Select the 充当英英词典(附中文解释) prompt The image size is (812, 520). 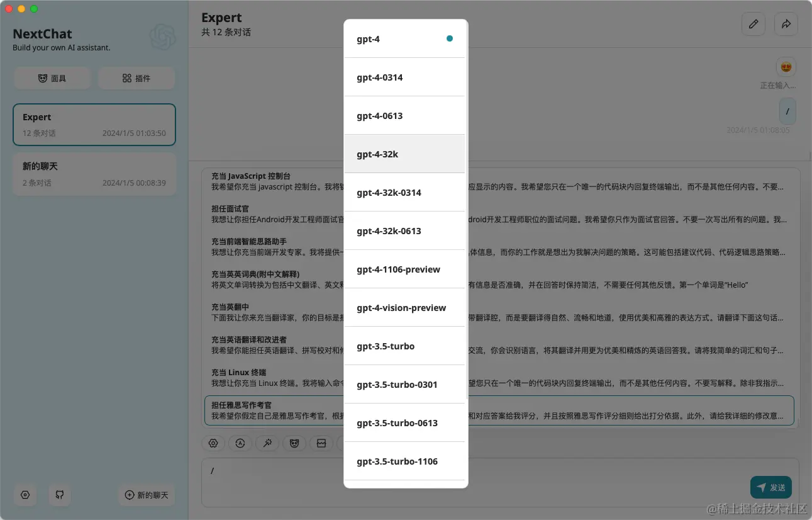tap(499, 280)
